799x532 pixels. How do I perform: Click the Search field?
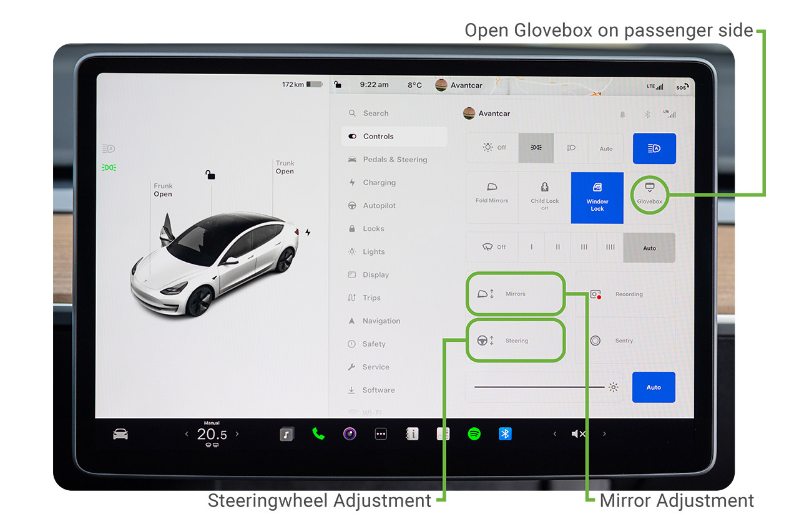coord(395,114)
